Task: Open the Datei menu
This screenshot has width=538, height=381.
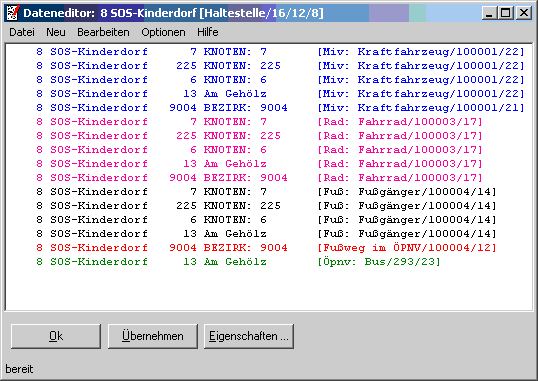Action: coord(22,32)
